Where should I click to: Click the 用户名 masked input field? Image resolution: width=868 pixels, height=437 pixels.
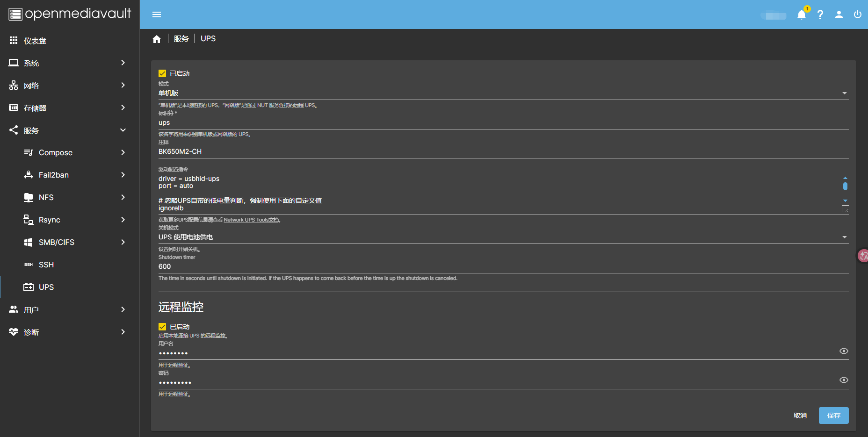[498, 353]
